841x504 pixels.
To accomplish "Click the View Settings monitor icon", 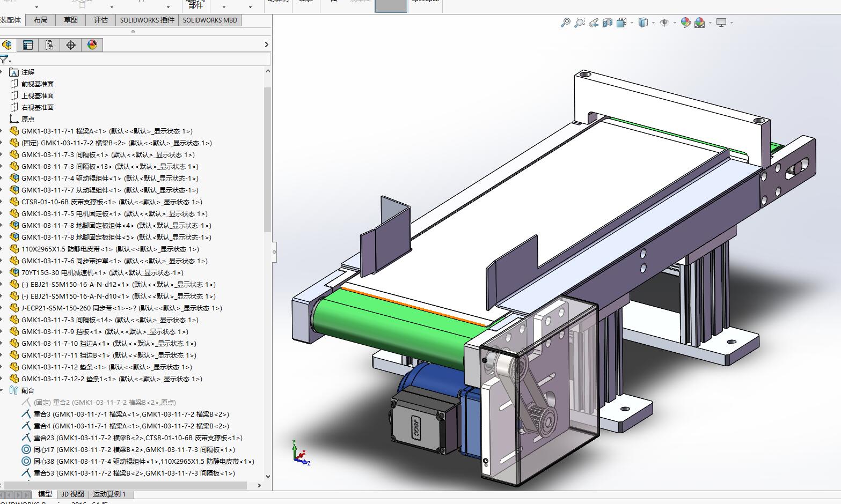I will 721,23.
